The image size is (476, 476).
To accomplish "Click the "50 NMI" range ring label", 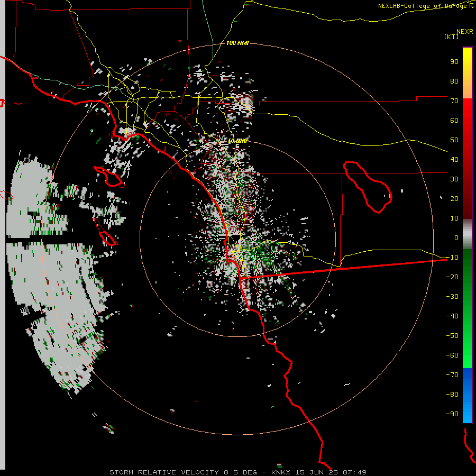I will click(237, 141).
